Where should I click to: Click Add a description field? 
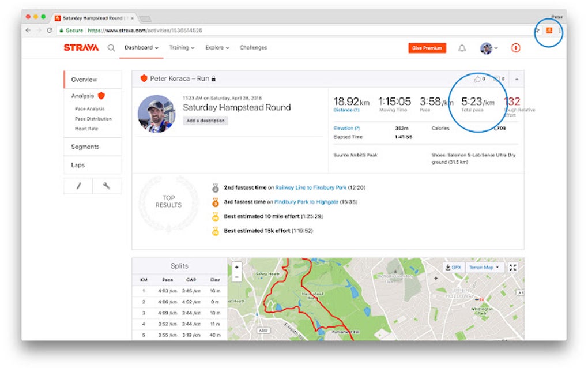coord(206,120)
